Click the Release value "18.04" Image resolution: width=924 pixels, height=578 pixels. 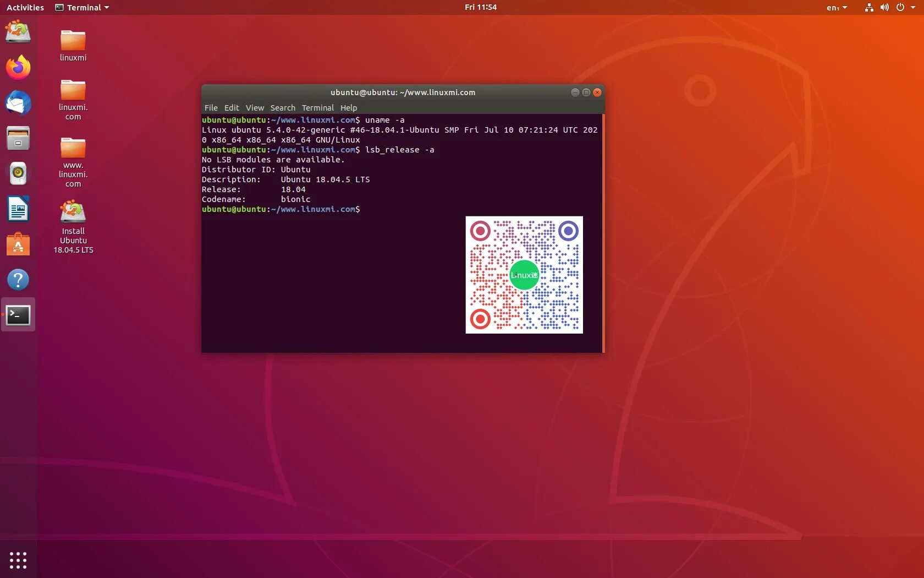click(293, 189)
